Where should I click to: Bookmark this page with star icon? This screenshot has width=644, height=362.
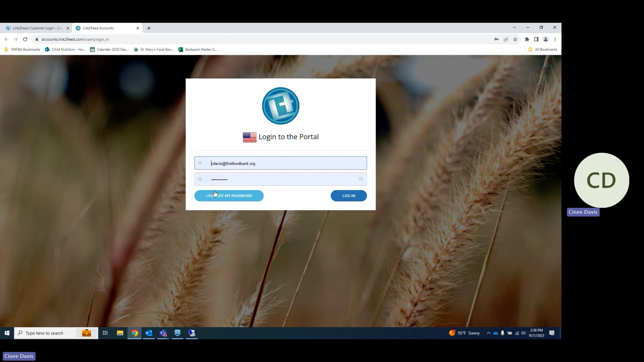click(x=515, y=39)
